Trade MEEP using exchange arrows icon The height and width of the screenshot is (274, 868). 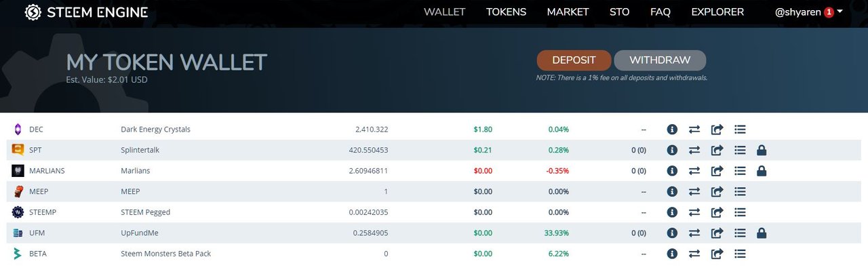click(694, 192)
